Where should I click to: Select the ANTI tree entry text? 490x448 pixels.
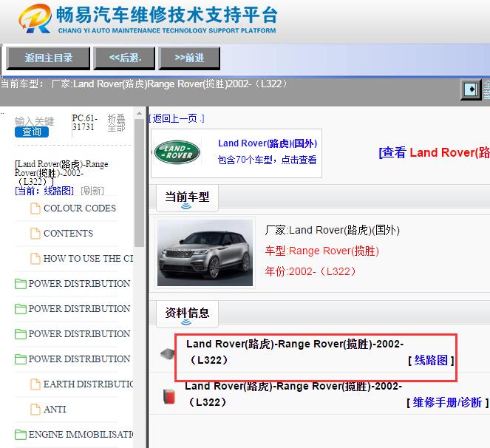(55, 410)
